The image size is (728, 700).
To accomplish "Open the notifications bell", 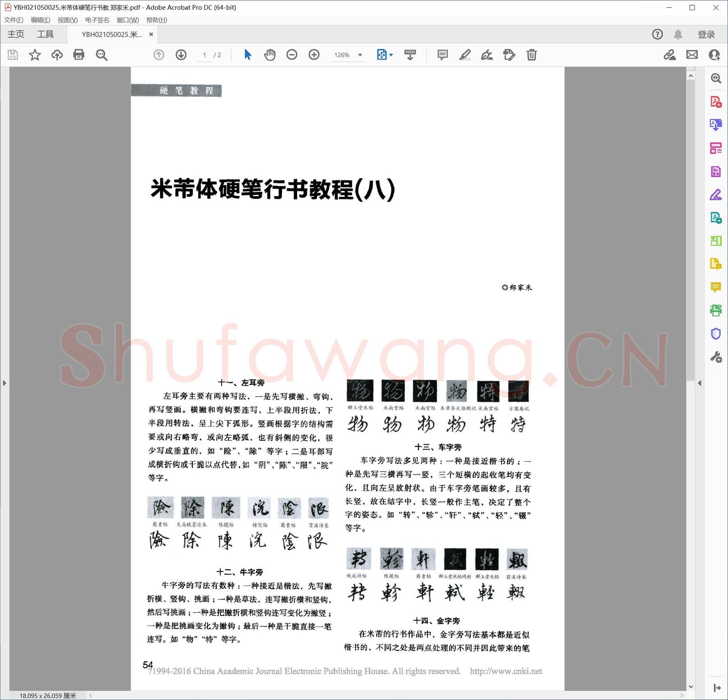I will [x=678, y=34].
